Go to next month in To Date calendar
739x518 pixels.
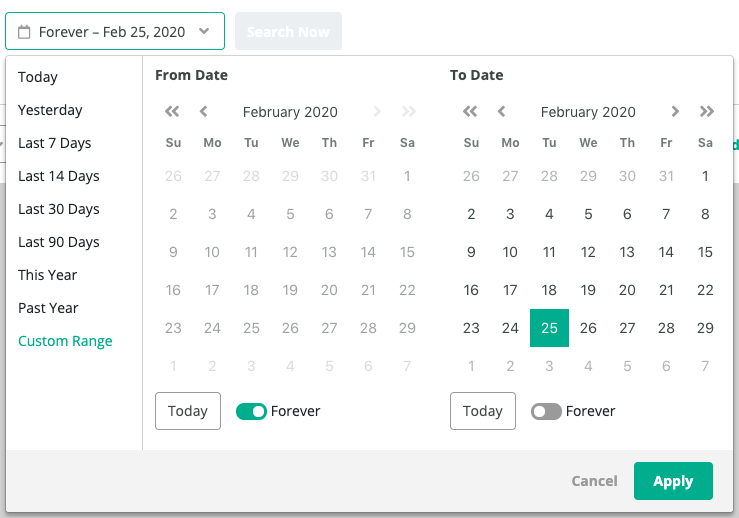point(675,112)
